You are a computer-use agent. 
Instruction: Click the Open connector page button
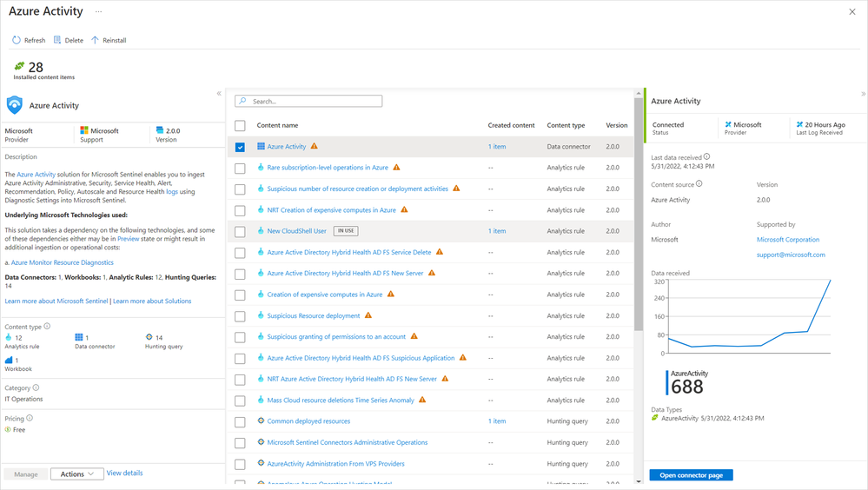coord(691,475)
